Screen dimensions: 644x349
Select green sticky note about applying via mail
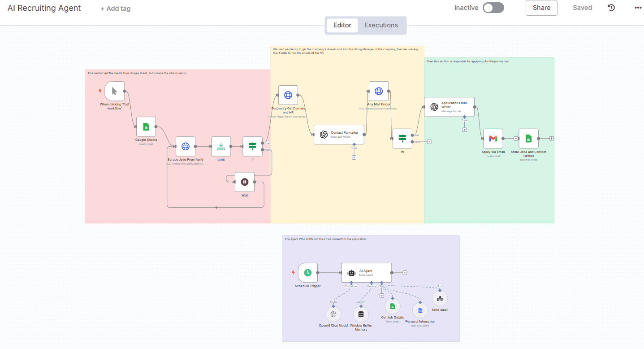pos(489,140)
